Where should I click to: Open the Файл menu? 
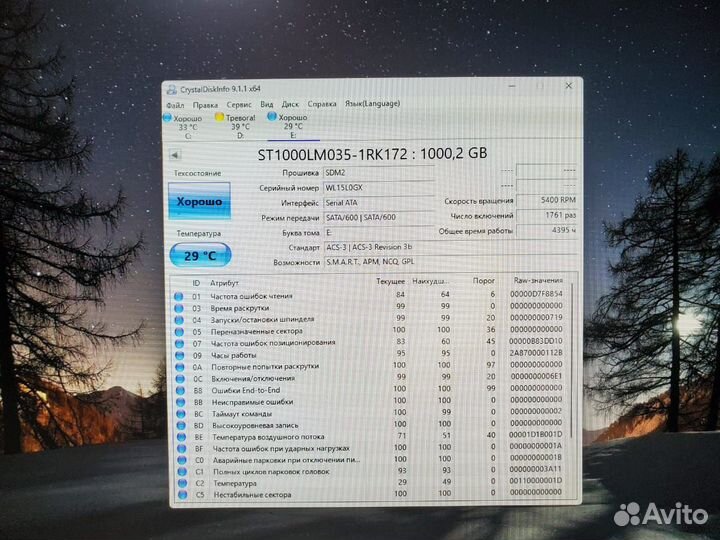point(175,105)
